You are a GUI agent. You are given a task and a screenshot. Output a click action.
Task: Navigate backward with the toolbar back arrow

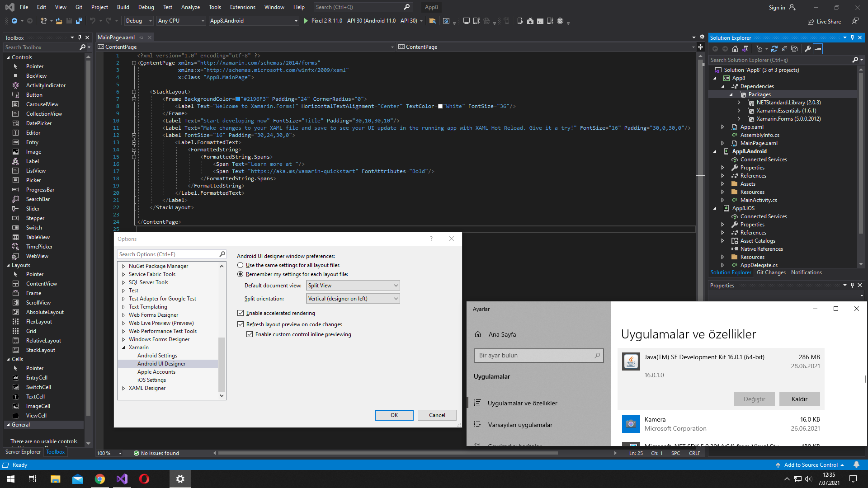click(14, 21)
